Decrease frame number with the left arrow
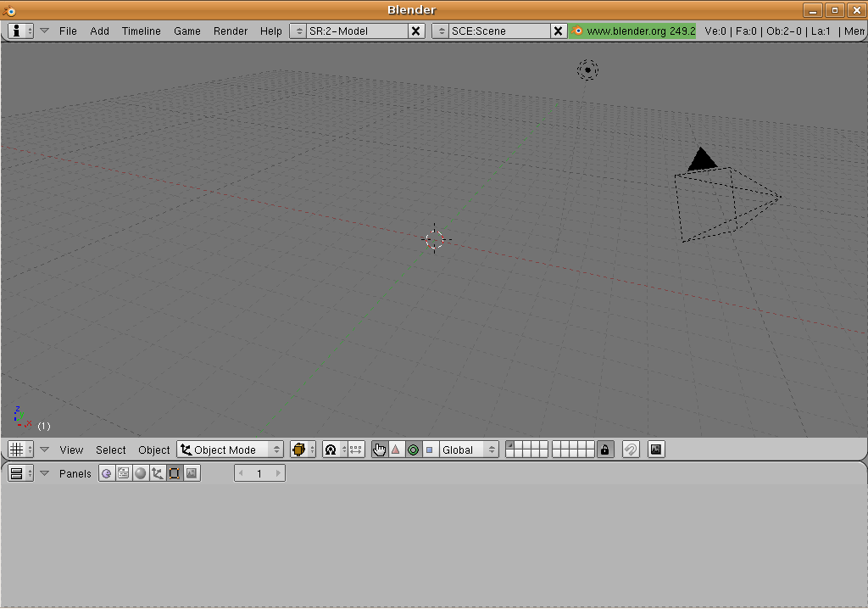 pos(241,474)
